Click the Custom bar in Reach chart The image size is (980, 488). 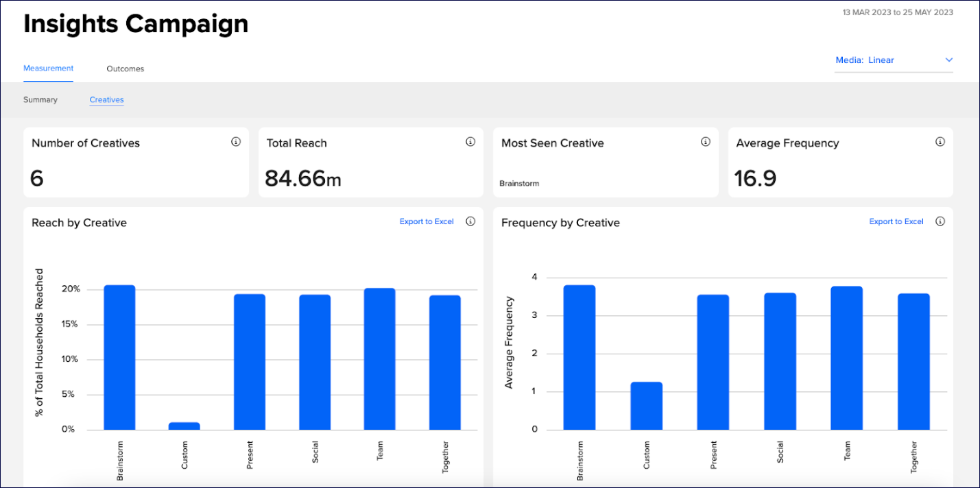click(x=184, y=426)
